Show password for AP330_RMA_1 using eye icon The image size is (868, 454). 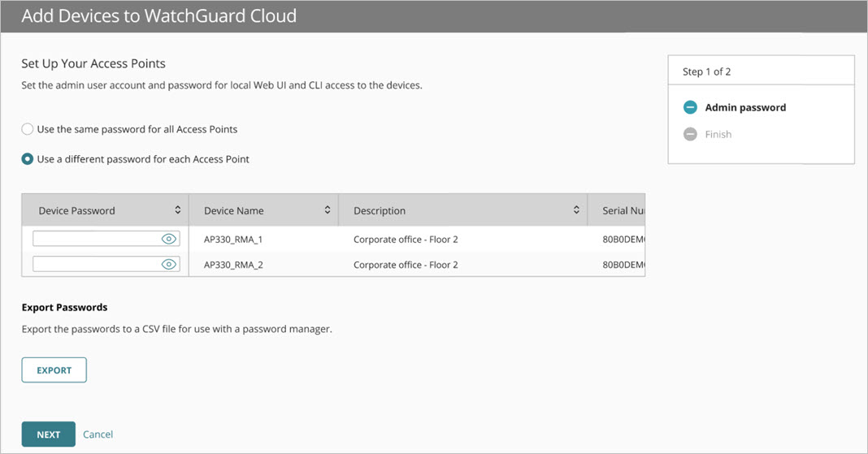[169, 239]
